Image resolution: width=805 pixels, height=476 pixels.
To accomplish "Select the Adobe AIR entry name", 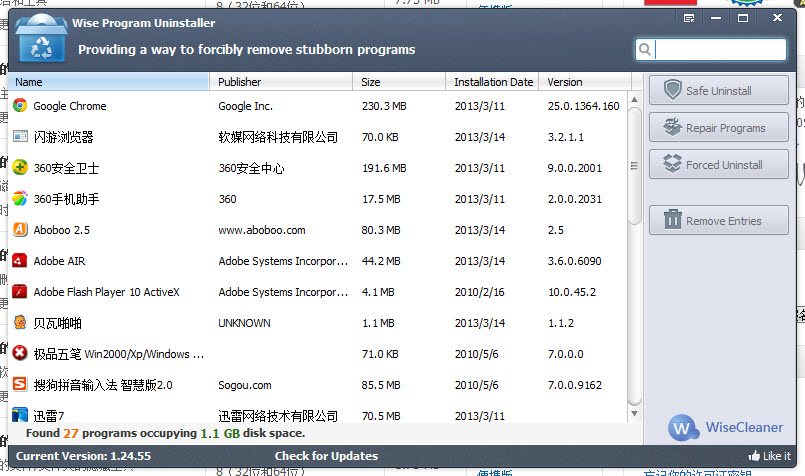I will click(x=60, y=261).
